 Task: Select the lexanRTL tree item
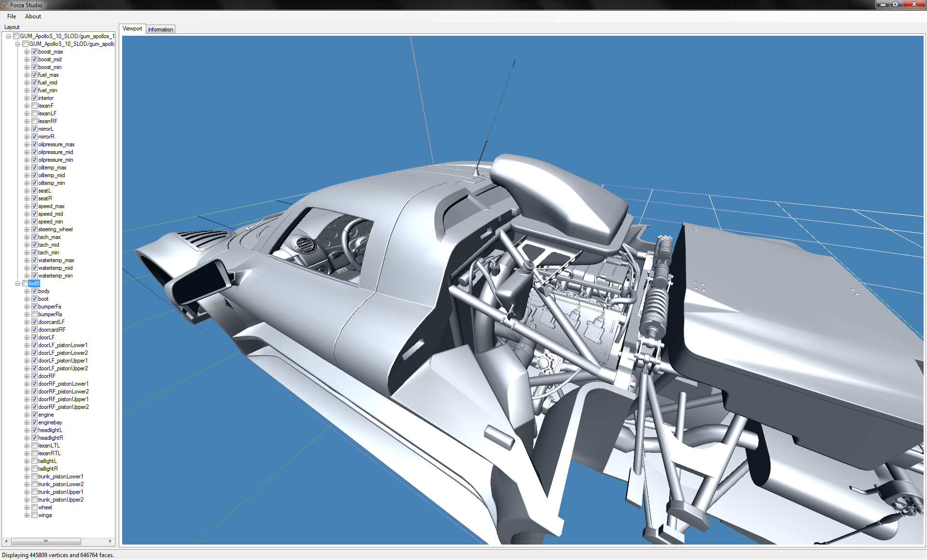49,453
